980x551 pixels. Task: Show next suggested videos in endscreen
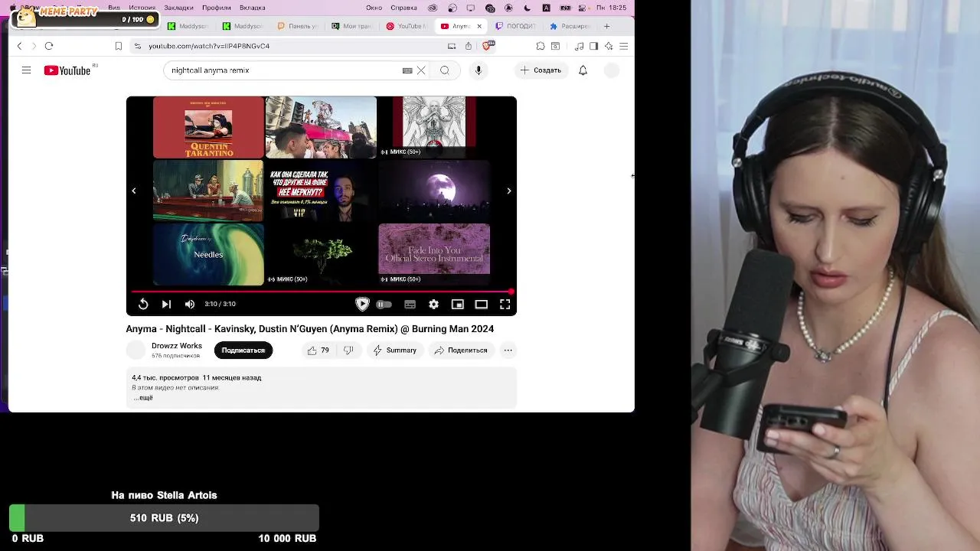(x=509, y=191)
